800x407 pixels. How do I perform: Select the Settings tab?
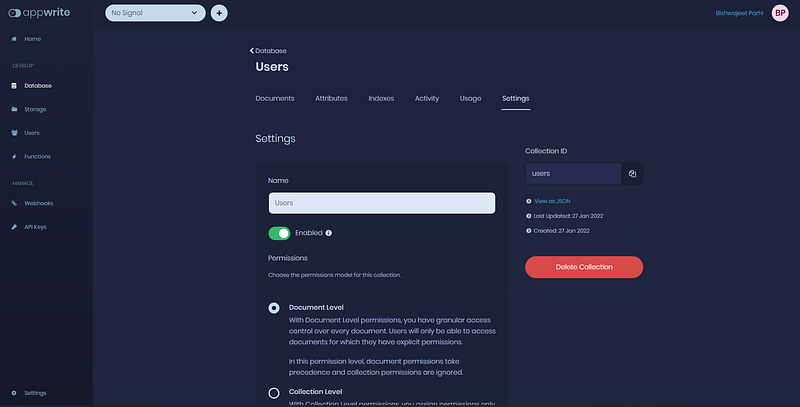coord(515,98)
